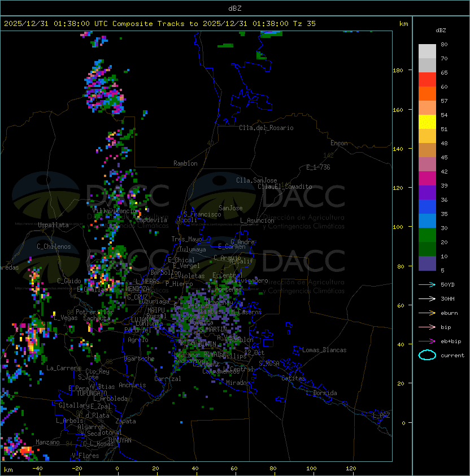Select the orange swatch between 60 and 57
This screenshot has width=470, height=476.
click(x=427, y=93)
